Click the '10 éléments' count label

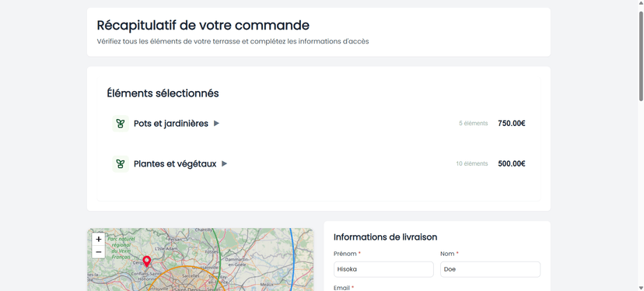[x=472, y=163]
